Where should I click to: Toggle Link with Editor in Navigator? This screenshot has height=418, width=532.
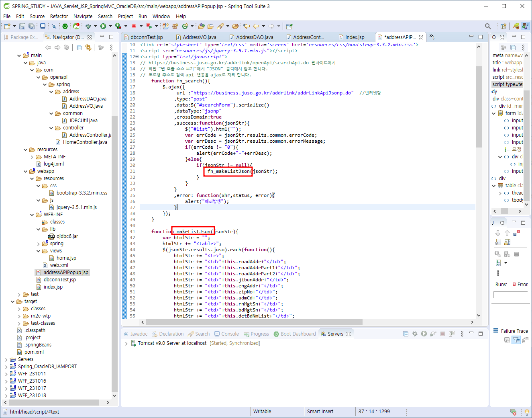[88, 47]
